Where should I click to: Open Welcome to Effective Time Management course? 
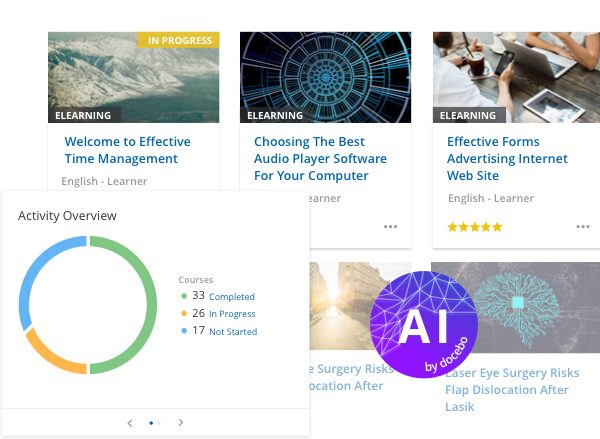(x=127, y=150)
